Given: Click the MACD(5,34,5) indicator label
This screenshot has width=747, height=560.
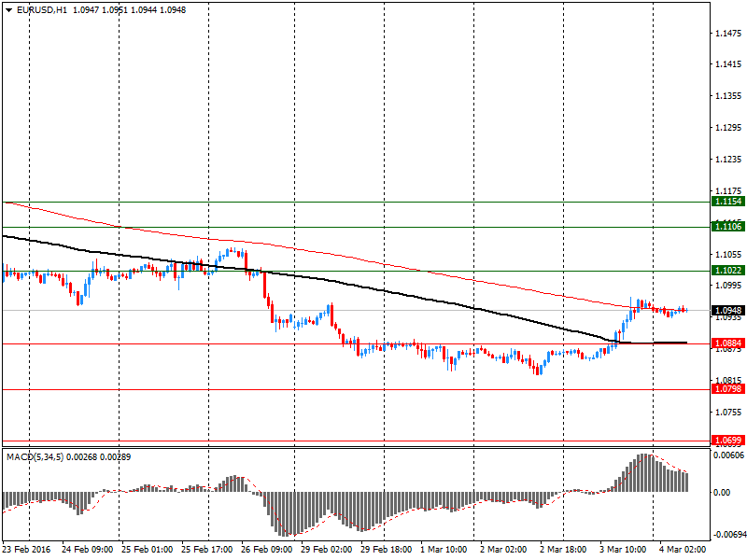Looking at the screenshot, I should (x=35, y=457).
